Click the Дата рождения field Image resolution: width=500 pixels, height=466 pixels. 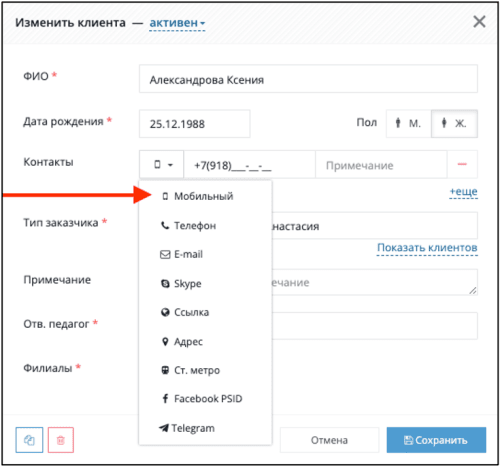tap(195, 124)
